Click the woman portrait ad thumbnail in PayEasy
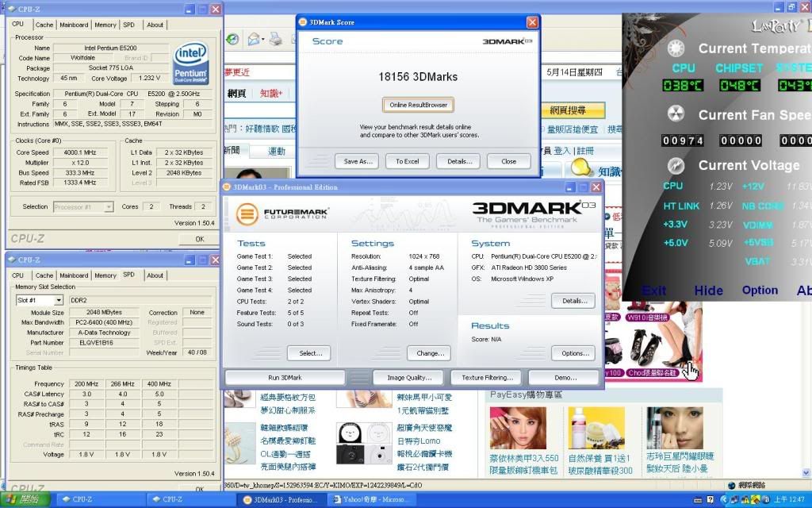812x508 pixels. click(x=518, y=428)
